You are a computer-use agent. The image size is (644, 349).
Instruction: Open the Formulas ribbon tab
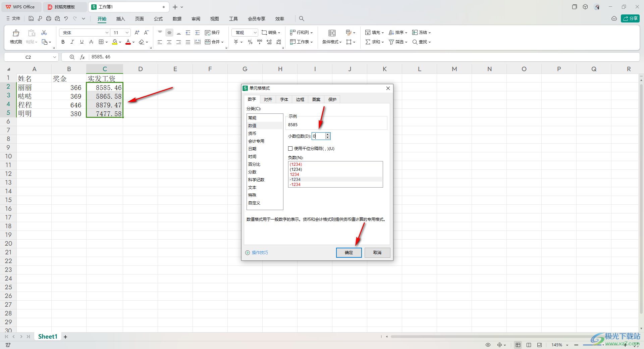click(x=158, y=19)
